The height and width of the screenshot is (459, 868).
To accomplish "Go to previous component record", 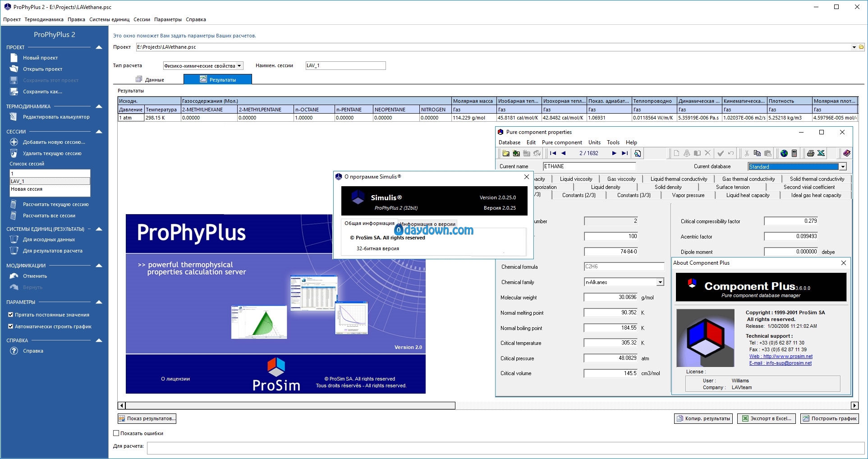I will (x=563, y=153).
